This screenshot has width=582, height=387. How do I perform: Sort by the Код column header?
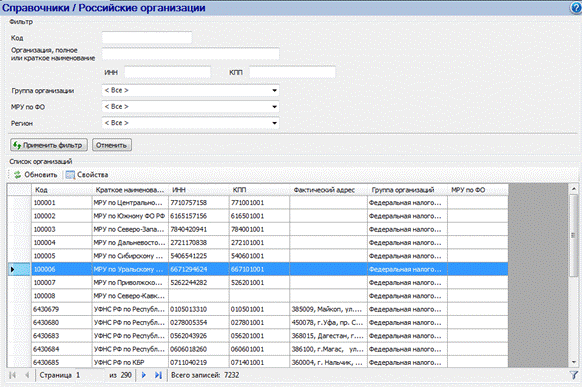[x=62, y=190]
